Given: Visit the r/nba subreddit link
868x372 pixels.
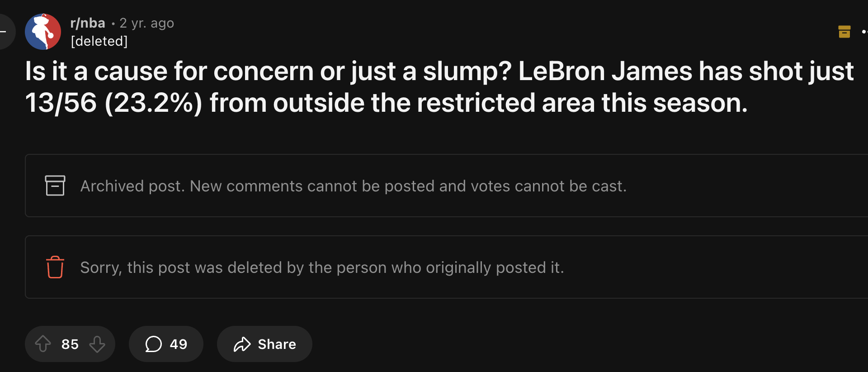Looking at the screenshot, I should click(x=87, y=23).
